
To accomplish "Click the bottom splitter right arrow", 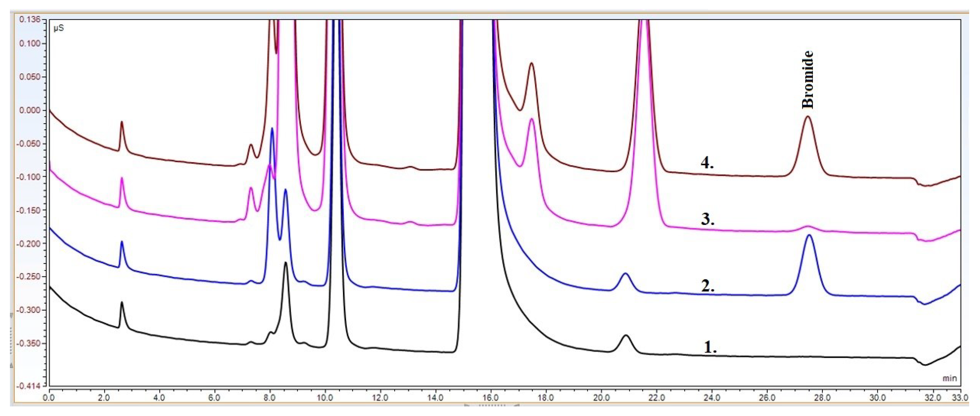I will (x=517, y=406).
